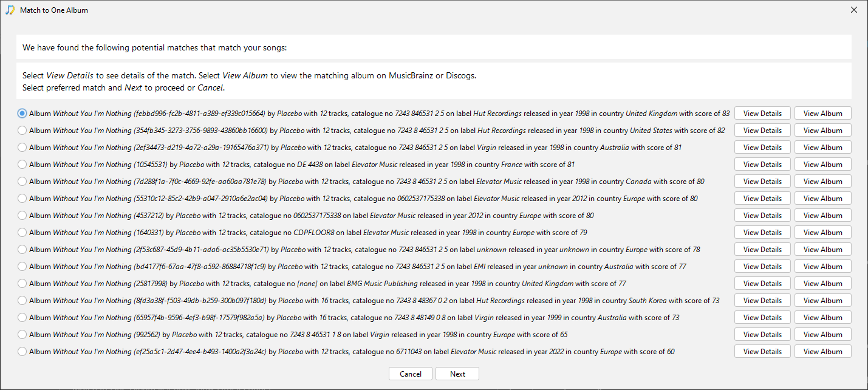View Album for 2022 score 60 match
The height and width of the screenshot is (390, 868).
coord(823,352)
